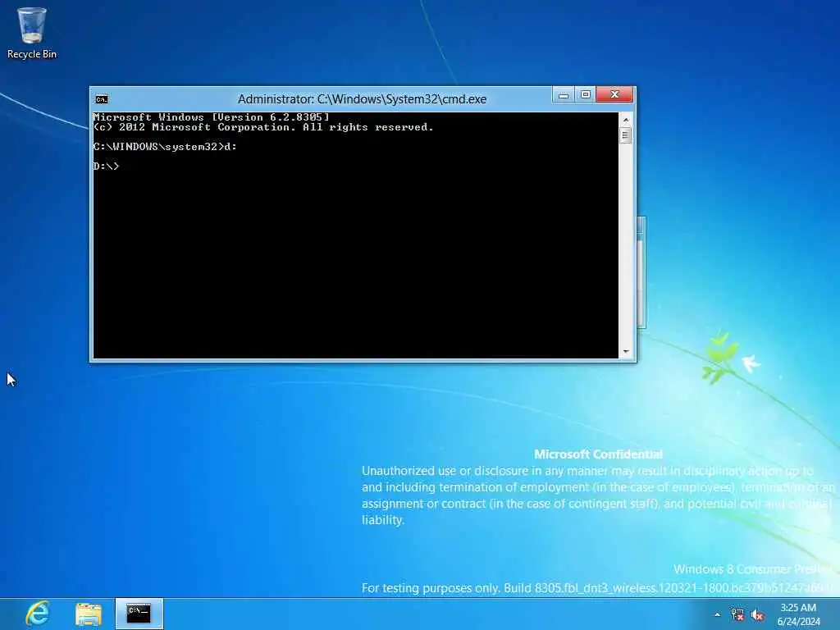The height and width of the screenshot is (630, 840).
Task: Close the Command Prompt window
Action: [615, 95]
